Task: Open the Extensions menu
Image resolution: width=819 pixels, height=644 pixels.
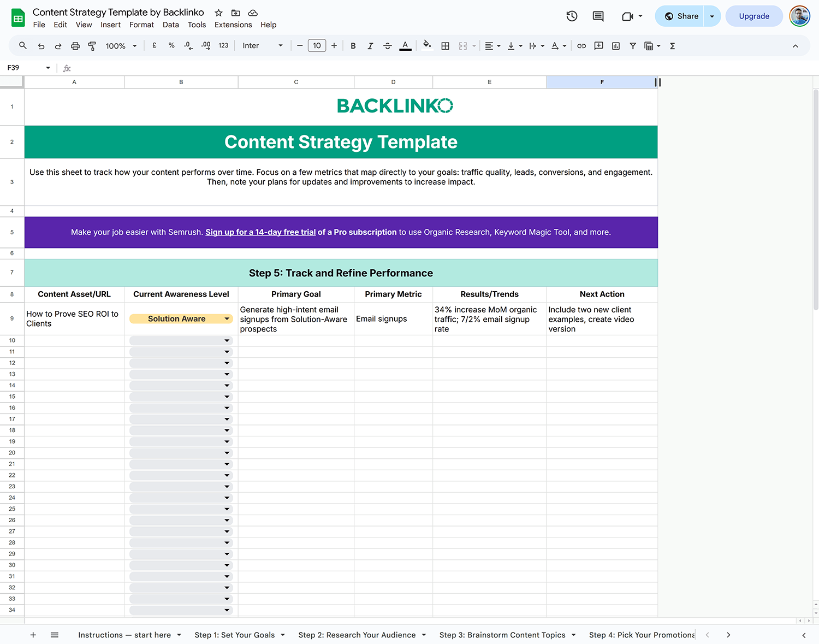Action: point(233,25)
